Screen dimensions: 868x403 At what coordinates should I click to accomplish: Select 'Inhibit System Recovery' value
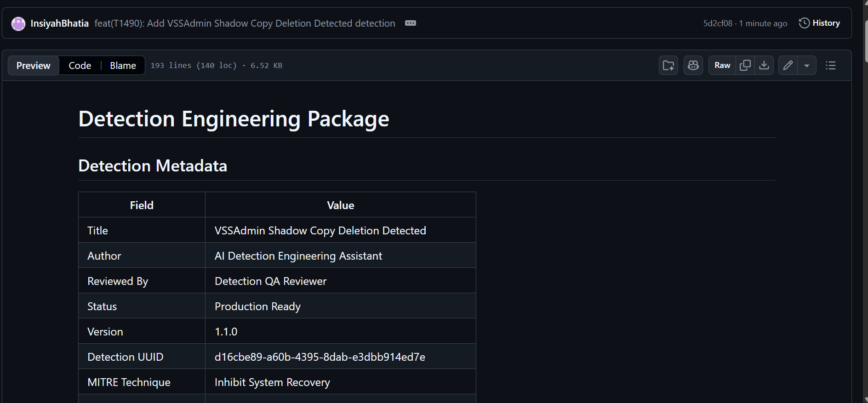point(272,382)
